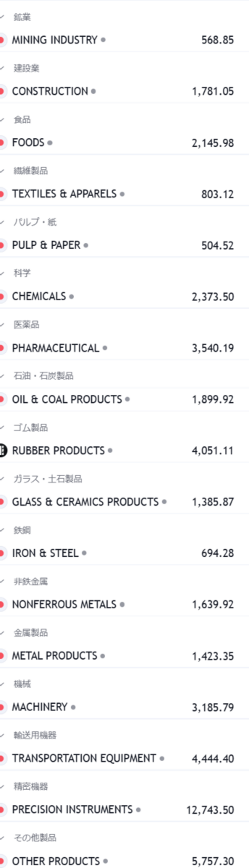
Task: Click the red flag icon beside MINING INDUSTRY
Action: click(x=2, y=40)
